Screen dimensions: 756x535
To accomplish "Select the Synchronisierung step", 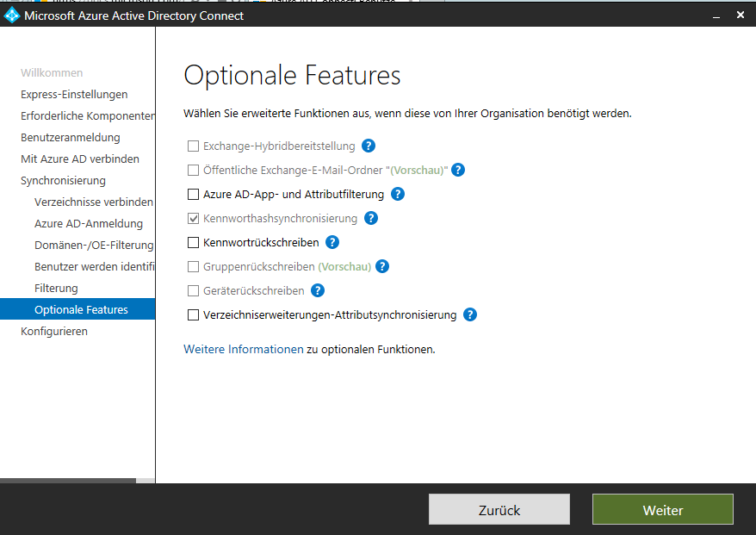I will [63, 180].
